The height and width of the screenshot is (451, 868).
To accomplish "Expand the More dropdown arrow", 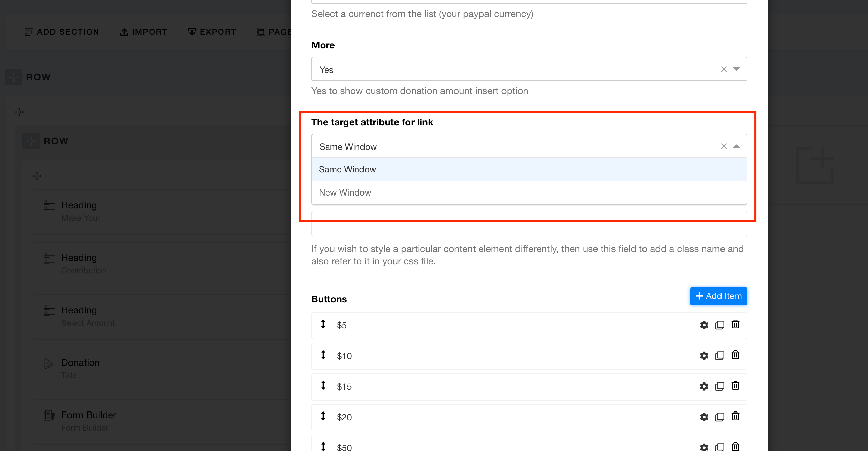I will pyautogui.click(x=737, y=69).
